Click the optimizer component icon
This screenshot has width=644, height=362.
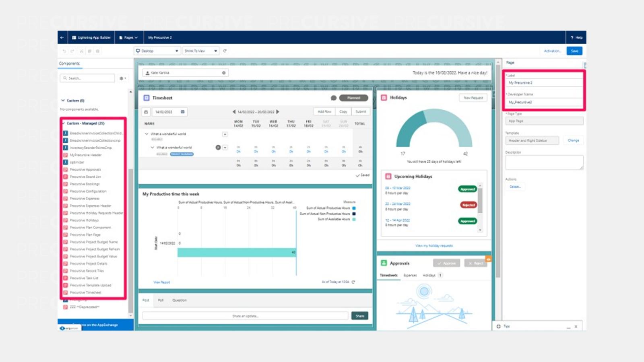(x=65, y=162)
